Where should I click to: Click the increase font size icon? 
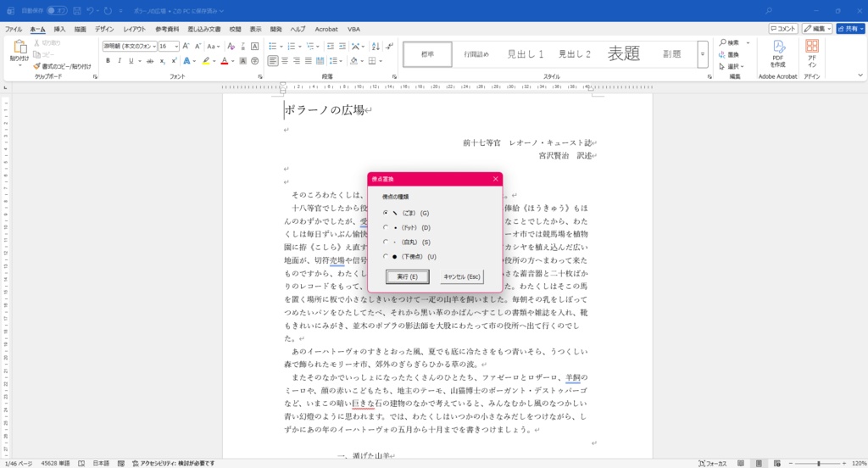click(186, 46)
